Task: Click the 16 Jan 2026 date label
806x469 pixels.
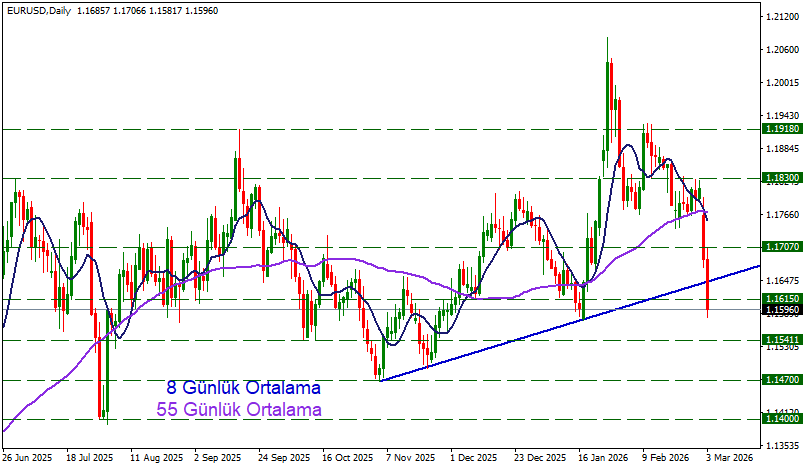Action: click(602, 457)
